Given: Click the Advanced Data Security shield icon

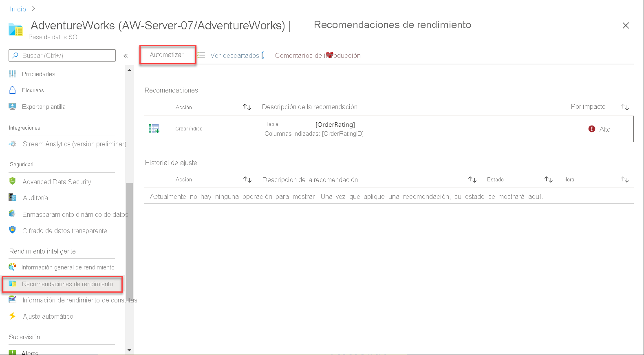Looking at the screenshot, I should coord(13,181).
